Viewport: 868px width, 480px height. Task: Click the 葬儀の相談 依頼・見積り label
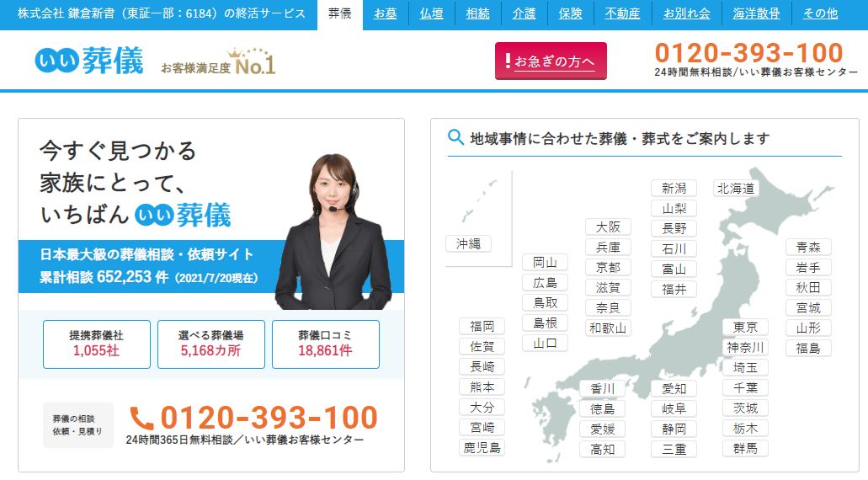coord(78,424)
